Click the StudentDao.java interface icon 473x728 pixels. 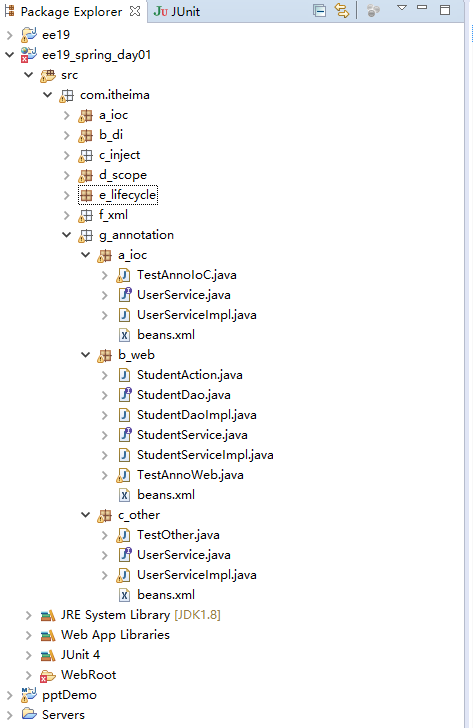[124, 395]
